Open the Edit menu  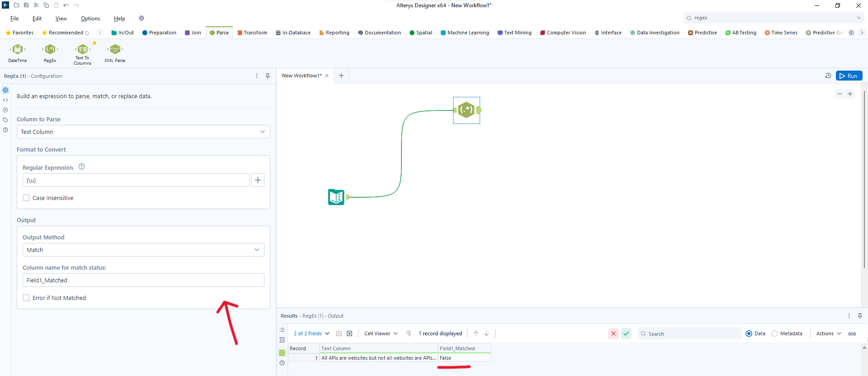(37, 19)
